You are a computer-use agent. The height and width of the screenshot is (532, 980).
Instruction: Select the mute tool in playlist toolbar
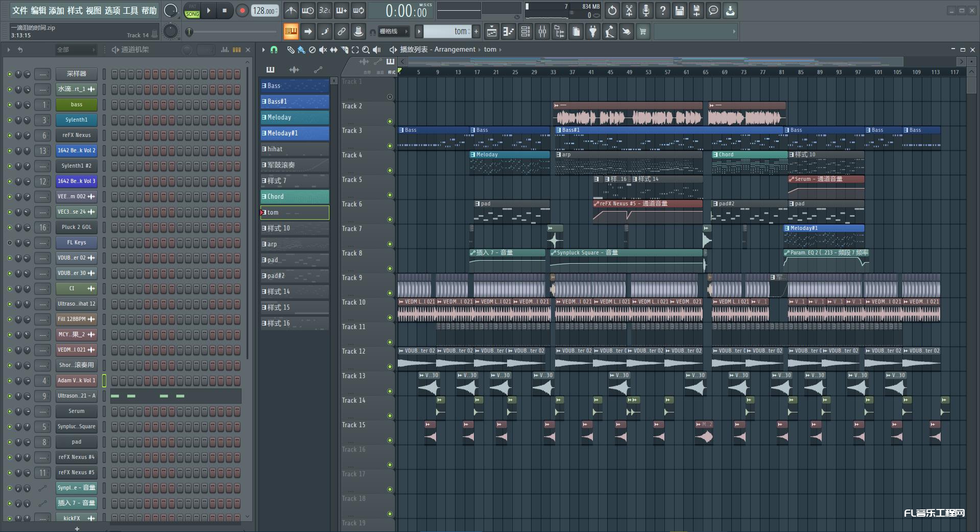(x=323, y=50)
